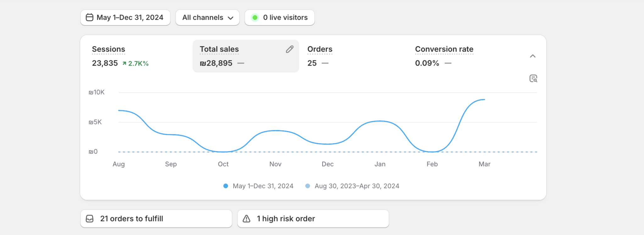
Task: Collapse the metrics card with chevron up
Action: coord(532,56)
